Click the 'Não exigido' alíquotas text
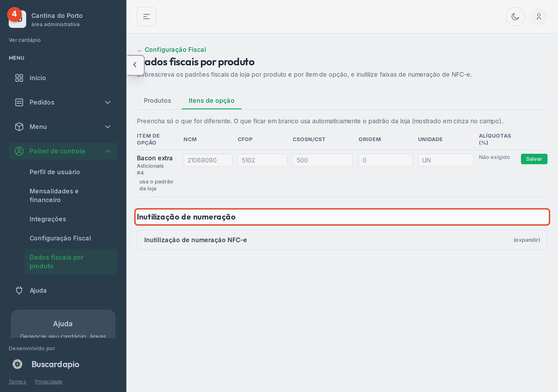The height and width of the screenshot is (392, 558). tap(494, 157)
